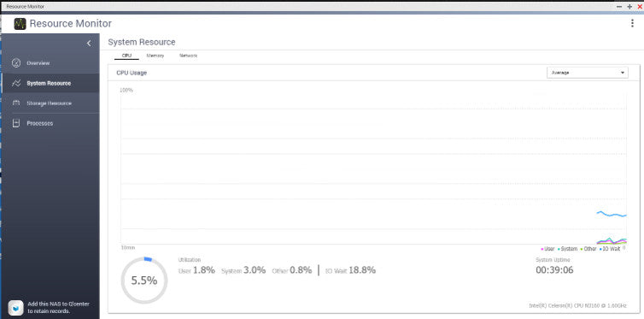Screen dimensions: 644x319
Task: Click the Processes icon in sidebar
Action: 16,123
